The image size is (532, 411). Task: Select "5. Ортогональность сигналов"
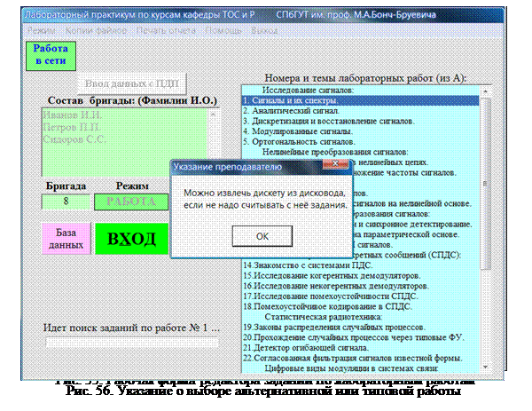click(360, 142)
